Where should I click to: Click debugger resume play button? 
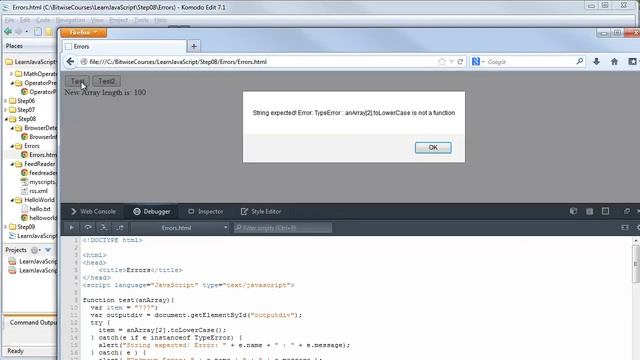(71, 228)
